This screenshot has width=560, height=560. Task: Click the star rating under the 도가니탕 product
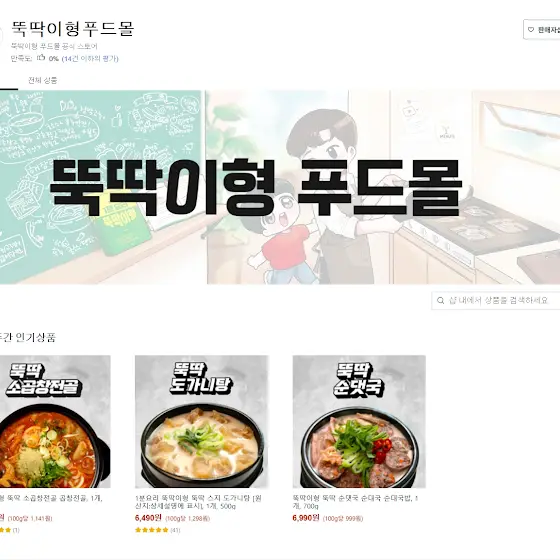tap(151, 530)
